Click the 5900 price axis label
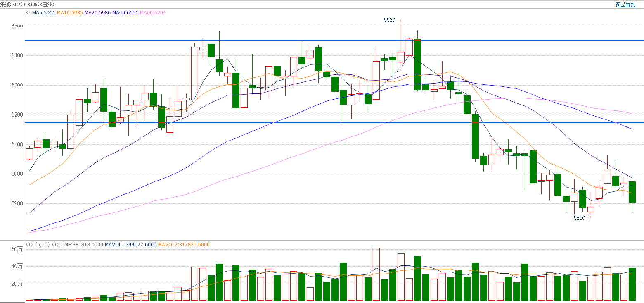The height and width of the screenshot is (303, 644). 17,203
